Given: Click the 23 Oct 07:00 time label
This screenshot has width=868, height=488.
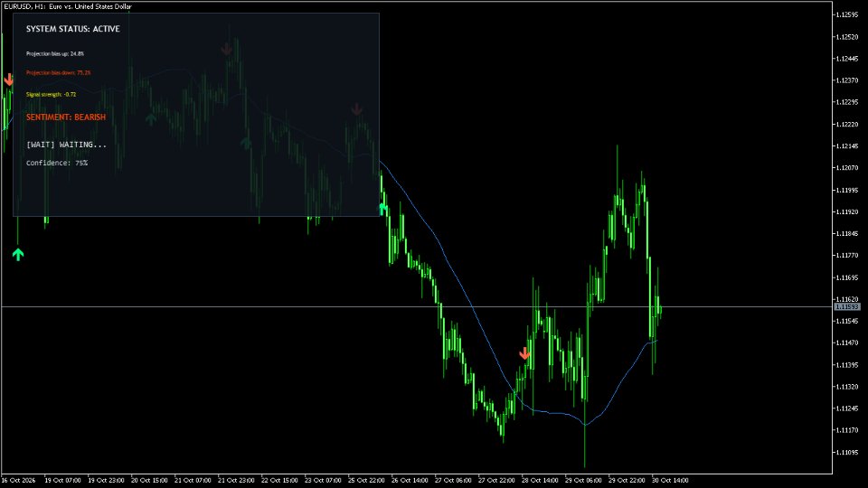Looking at the screenshot, I should click(x=323, y=480).
